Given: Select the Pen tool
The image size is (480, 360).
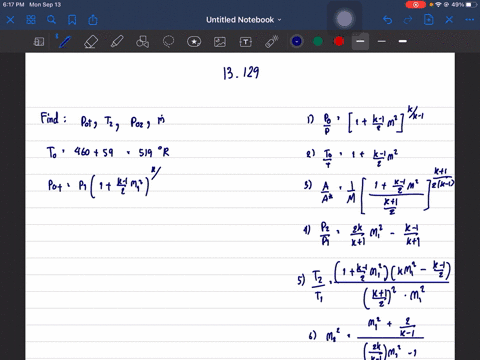Looking at the screenshot, I should (x=65, y=42).
